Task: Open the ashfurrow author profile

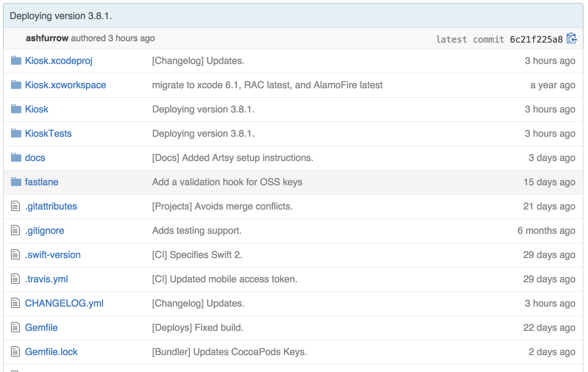Action: point(47,38)
